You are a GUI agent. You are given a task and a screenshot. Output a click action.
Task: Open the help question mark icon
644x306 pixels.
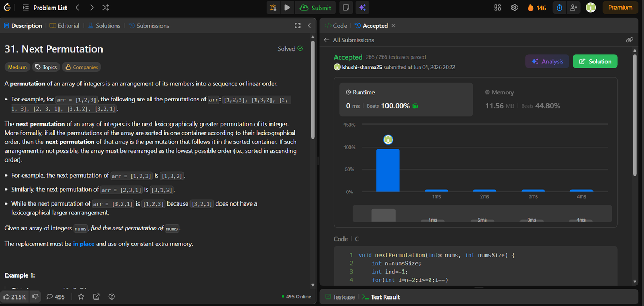click(112, 296)
